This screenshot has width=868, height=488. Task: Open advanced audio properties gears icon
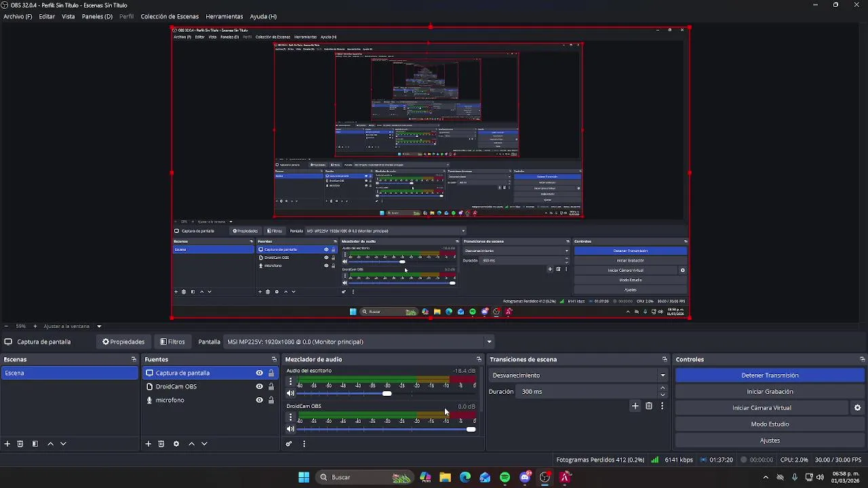289,444
